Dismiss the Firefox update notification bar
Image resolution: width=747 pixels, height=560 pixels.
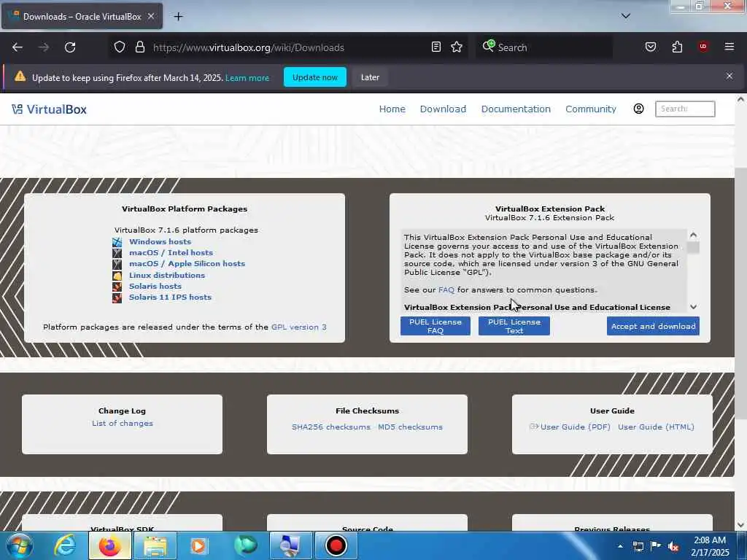click(729, 76)
